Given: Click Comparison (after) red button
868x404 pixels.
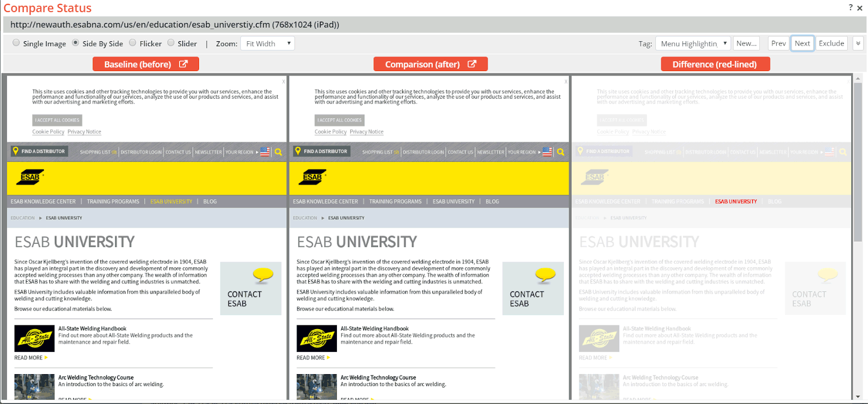Looking at the screenshot, I should pyautogui.click(x=431, y=64).
